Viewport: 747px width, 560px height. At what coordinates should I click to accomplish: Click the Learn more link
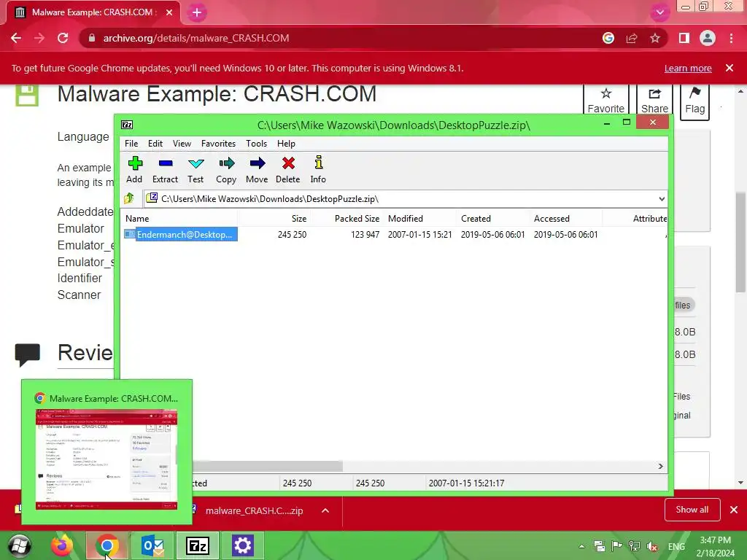[688, 68]
